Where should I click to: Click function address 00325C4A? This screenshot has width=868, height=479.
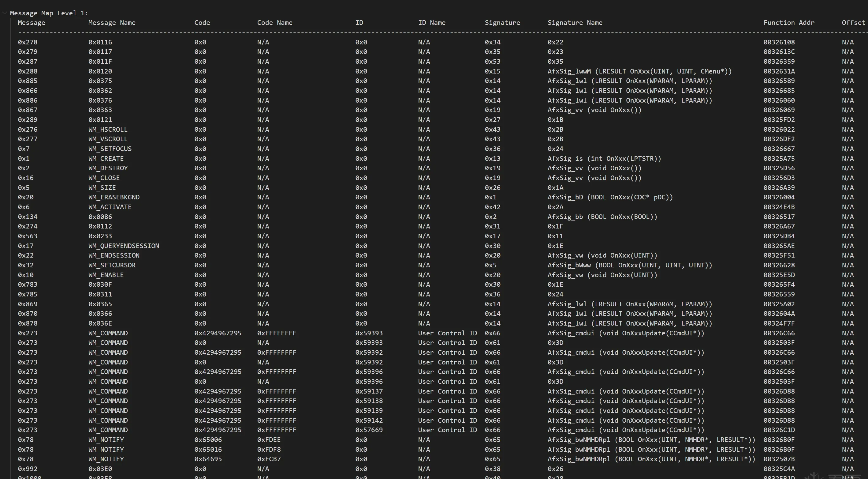click(779, 469)
